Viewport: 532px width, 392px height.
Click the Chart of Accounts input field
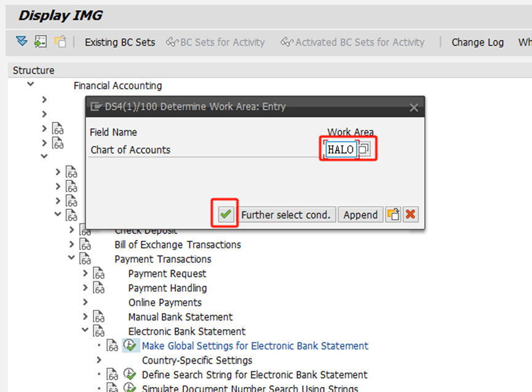coord(341,150)
